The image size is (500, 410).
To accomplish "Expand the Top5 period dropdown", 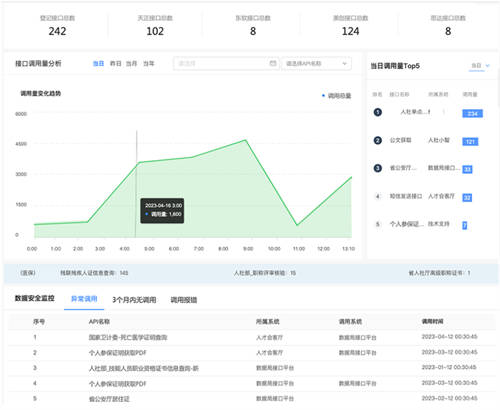I will pyautogui.click(x=480, y=66).
